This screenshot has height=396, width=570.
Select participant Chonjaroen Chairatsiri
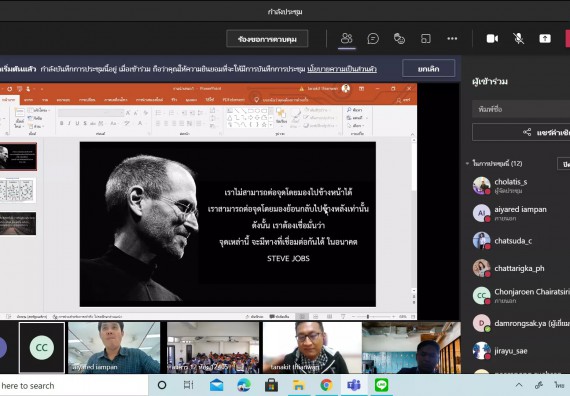(521, 296)
